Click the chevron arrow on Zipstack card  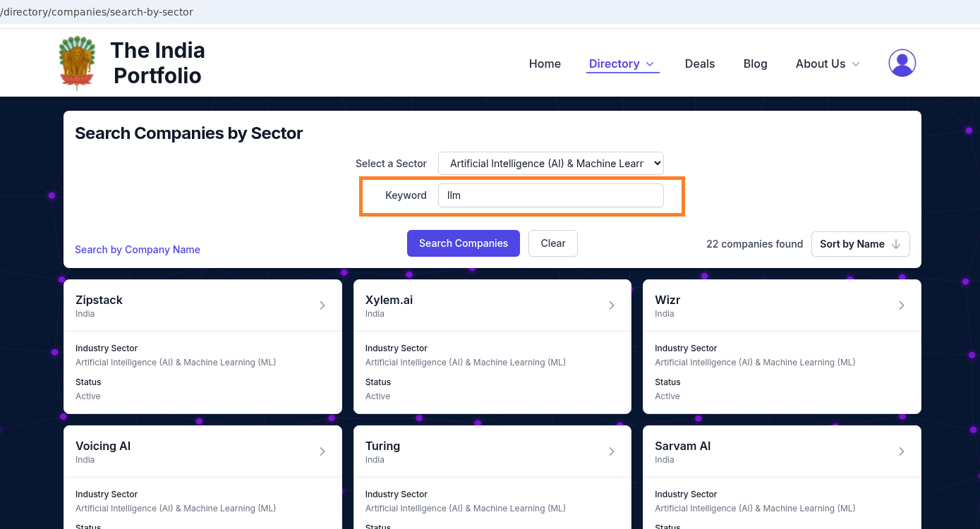322,305
